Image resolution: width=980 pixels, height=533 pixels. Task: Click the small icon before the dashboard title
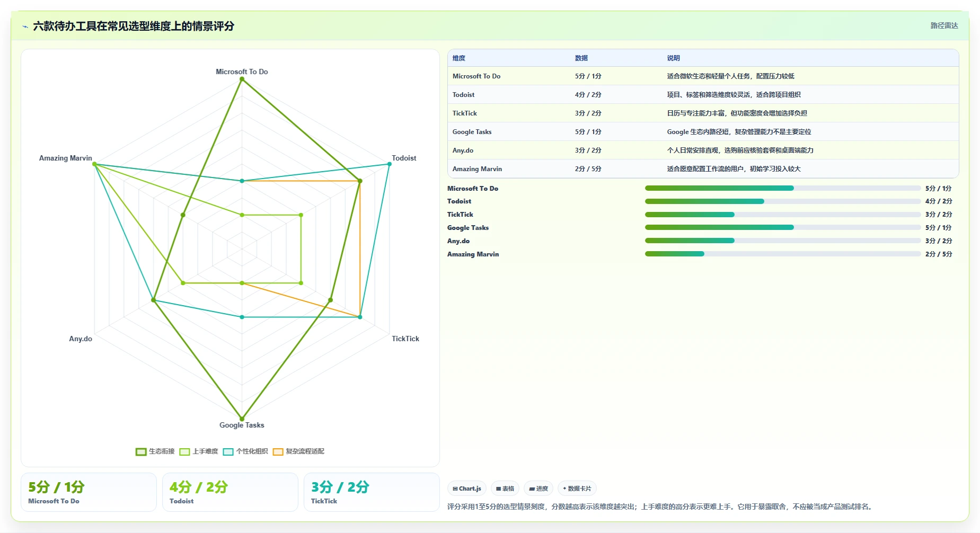click(x=25, y=26)
